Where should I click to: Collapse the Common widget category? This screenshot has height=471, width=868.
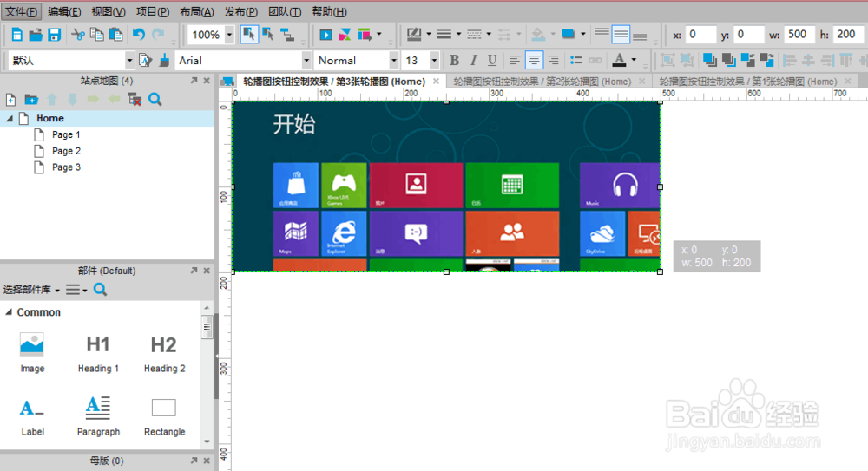[x=9, y=312]
